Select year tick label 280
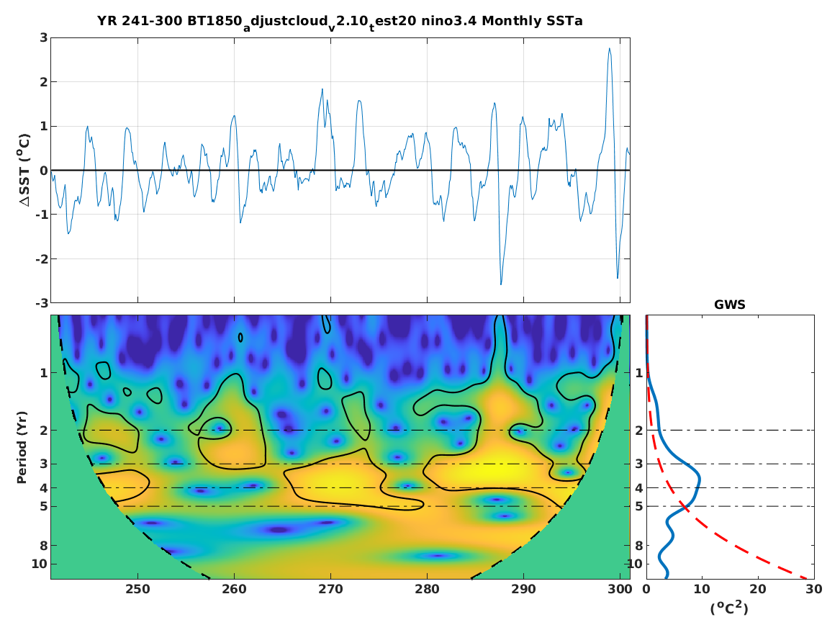 pyautogui.click(x=427, y=589)
